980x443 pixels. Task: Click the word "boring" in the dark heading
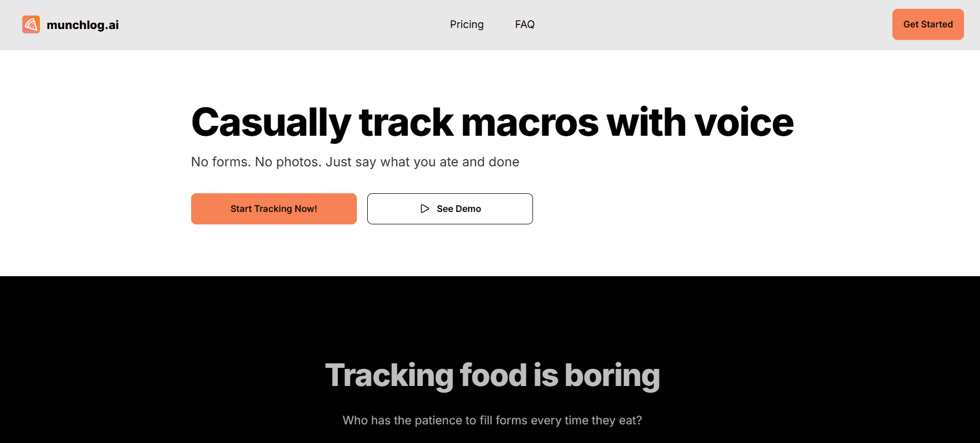(x=612, y=375)
